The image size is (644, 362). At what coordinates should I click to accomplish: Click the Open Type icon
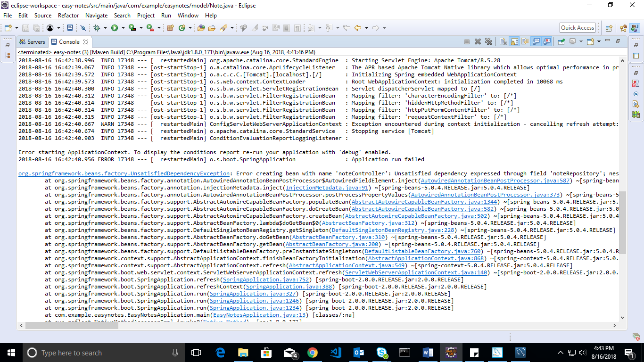coord(201,28)
